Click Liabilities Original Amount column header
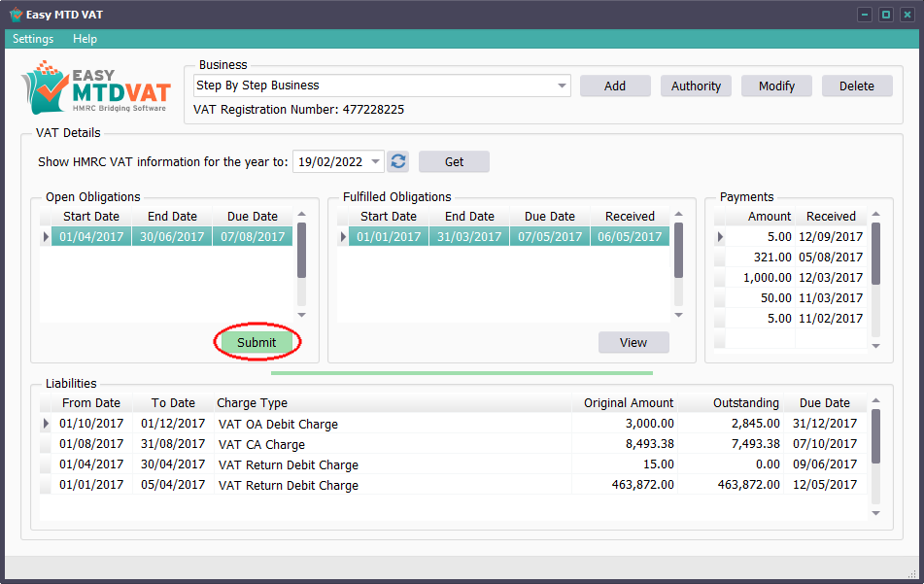924x584 pixels. tap(624, 403)
